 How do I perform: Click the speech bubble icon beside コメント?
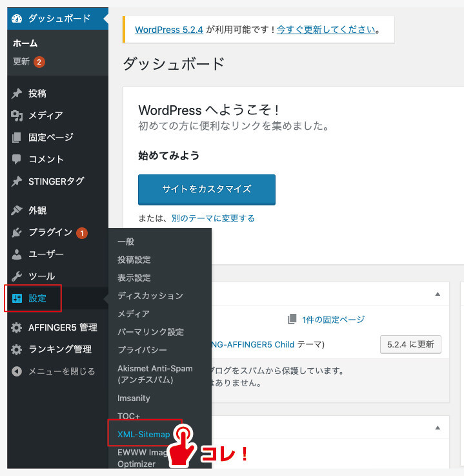(x=17, y=160)
